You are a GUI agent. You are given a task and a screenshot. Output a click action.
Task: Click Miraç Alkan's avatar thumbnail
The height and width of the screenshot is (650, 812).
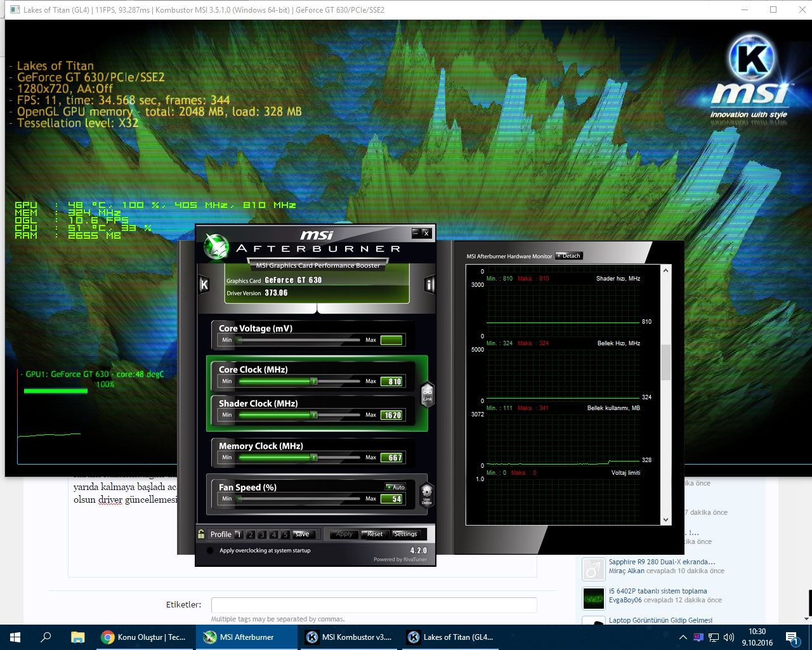coord(594,569)
